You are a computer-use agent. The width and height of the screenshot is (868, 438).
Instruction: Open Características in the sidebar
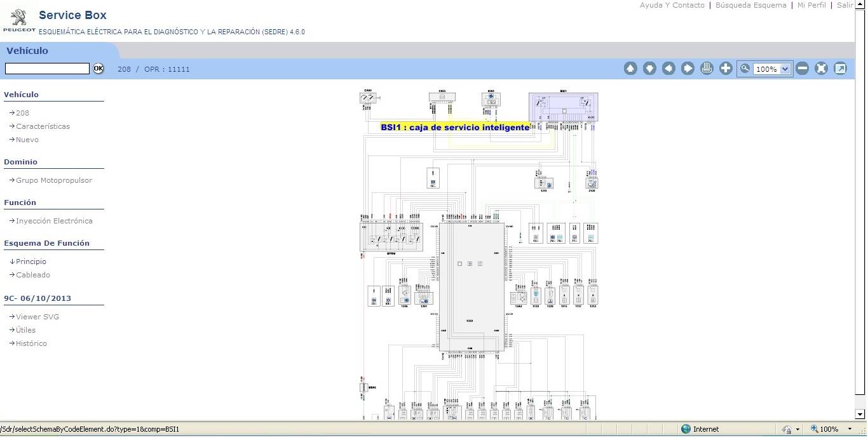[x=43, y=126]
